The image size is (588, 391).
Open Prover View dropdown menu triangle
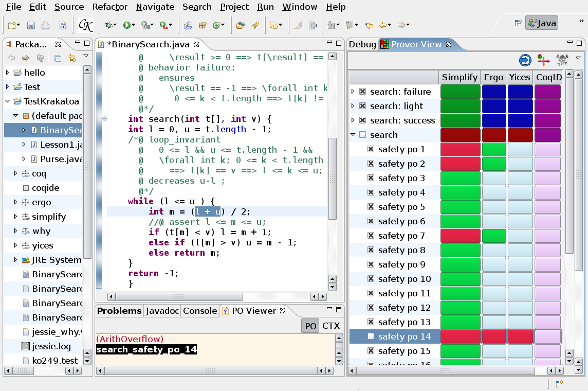pos(578,58)
